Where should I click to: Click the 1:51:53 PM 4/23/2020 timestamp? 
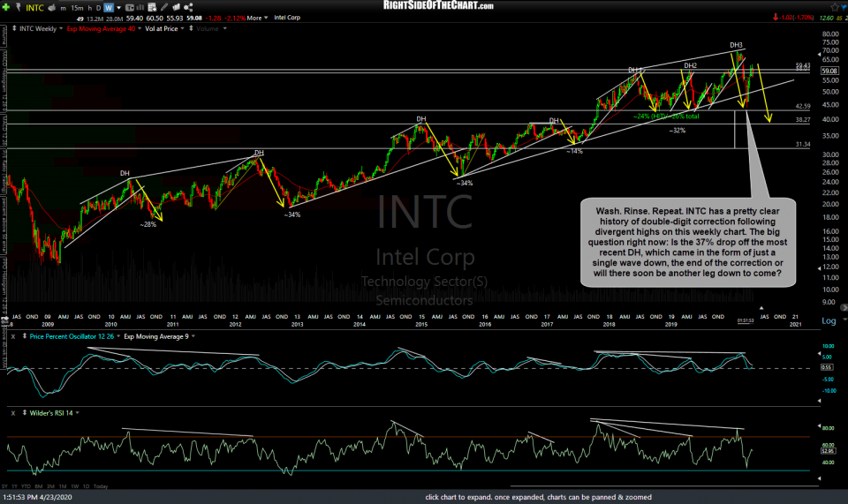pos(37,497)
